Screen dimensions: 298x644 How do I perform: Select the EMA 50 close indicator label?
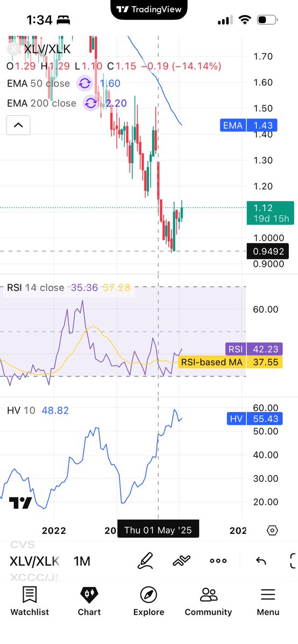[38, 84]
